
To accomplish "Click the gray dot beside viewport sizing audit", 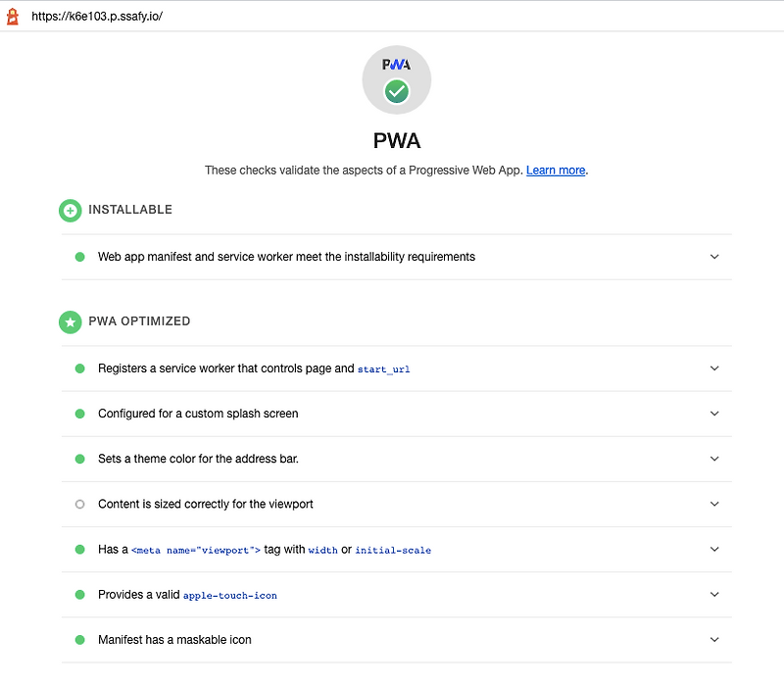I will pos(79,504).
